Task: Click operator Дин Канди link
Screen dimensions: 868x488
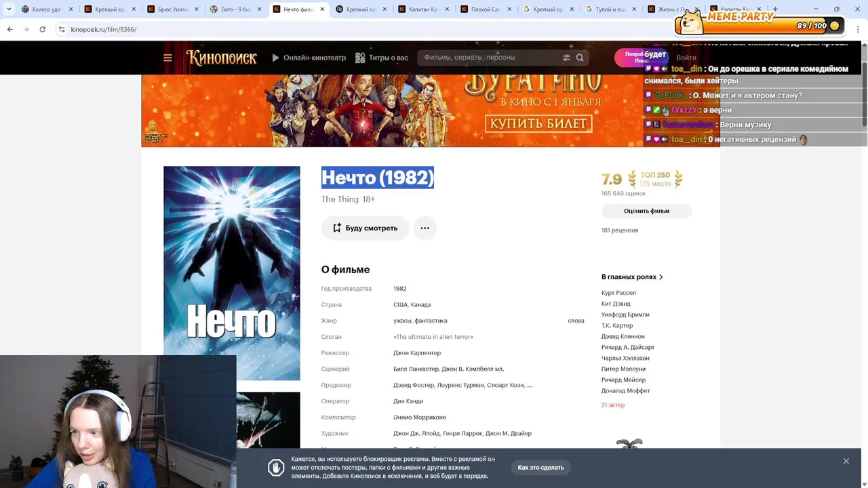Action: [x=408, y=401]
